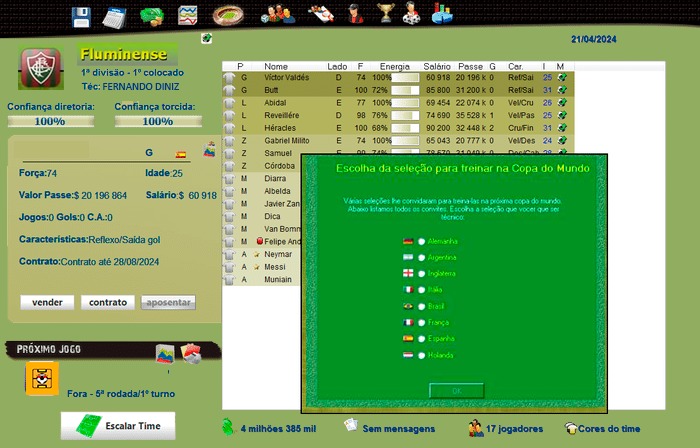The width and height of the screenshot is (700, 448).
Task: Open the Sem mensagens messages link
Action: 389,428
